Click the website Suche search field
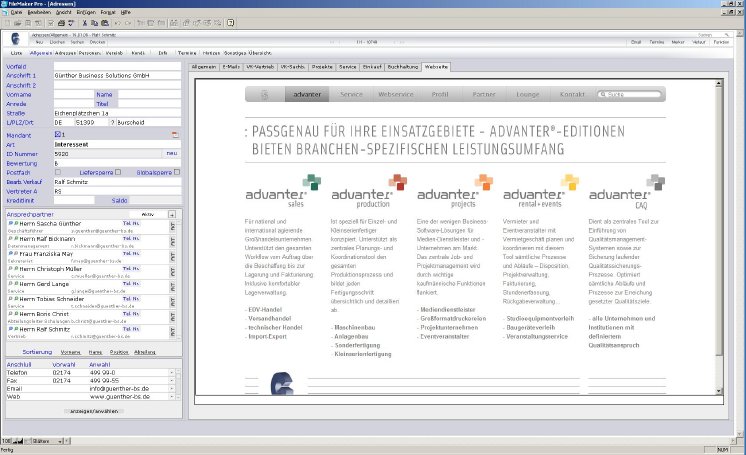The width and height of the screenshot is (746, 455). [x=630, y=95]
